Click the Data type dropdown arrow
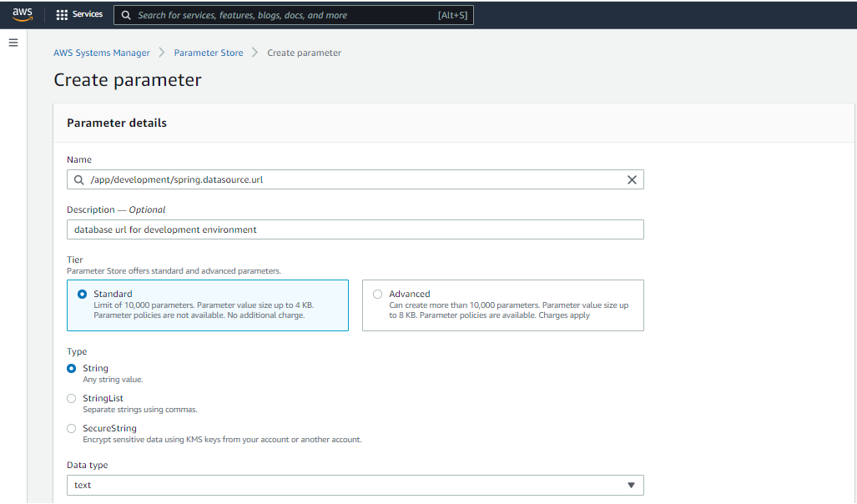This screenshot has width=857, height=504. pos(629,485)
